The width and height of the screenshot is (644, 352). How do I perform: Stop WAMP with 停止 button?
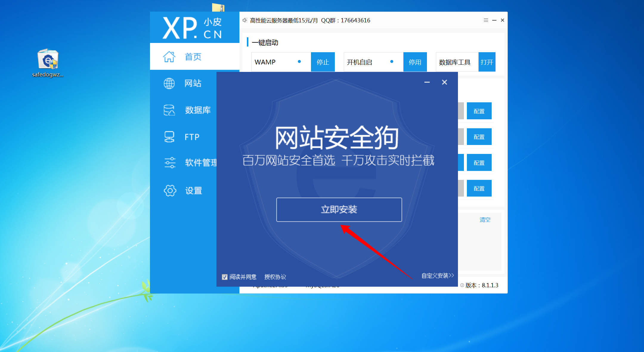(x=323, y=62)
